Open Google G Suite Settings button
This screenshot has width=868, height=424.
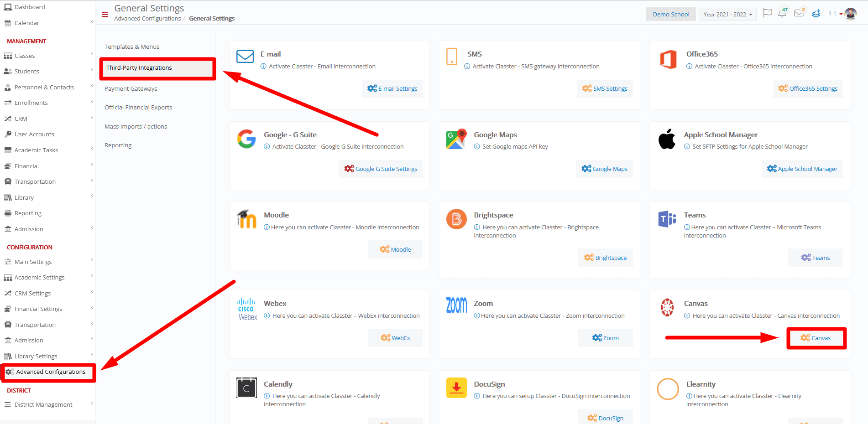pos(381,169)
